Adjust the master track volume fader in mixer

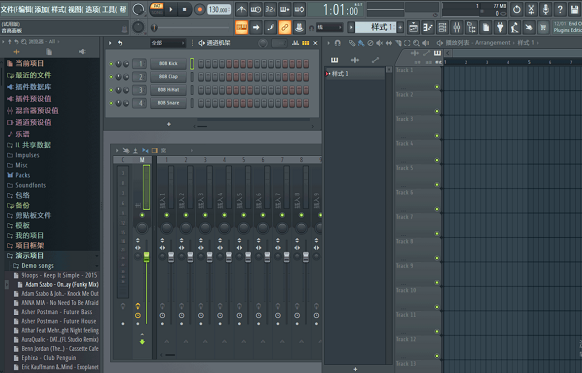147,257
